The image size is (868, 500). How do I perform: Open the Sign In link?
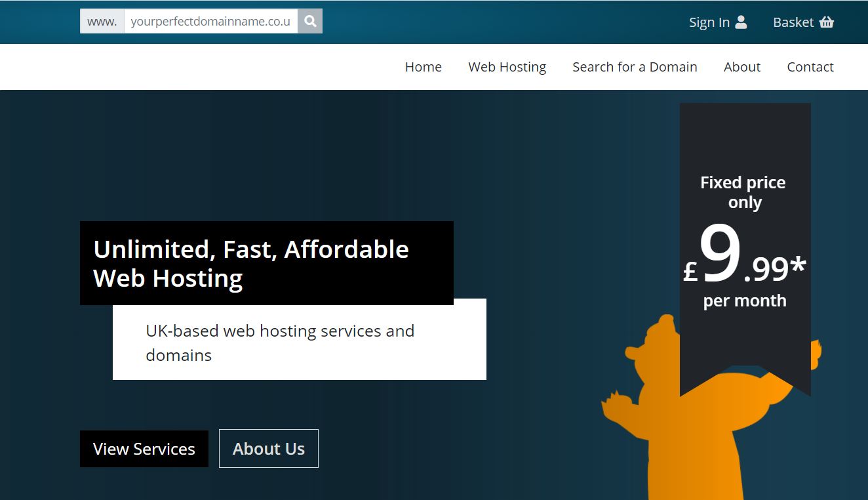pos(718,22)
